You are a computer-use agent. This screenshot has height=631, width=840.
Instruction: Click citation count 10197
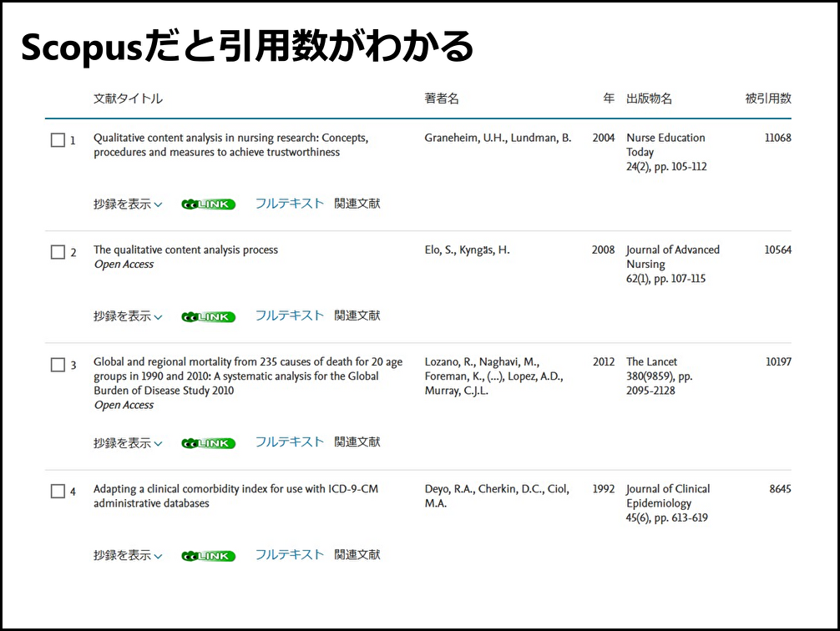pos(778,361)
